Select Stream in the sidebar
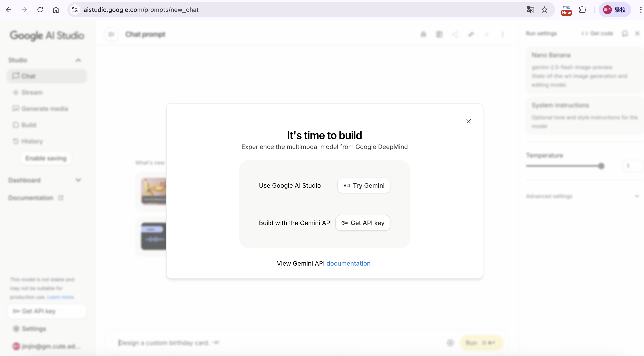 pyautogui.click(x=32, y=92)
